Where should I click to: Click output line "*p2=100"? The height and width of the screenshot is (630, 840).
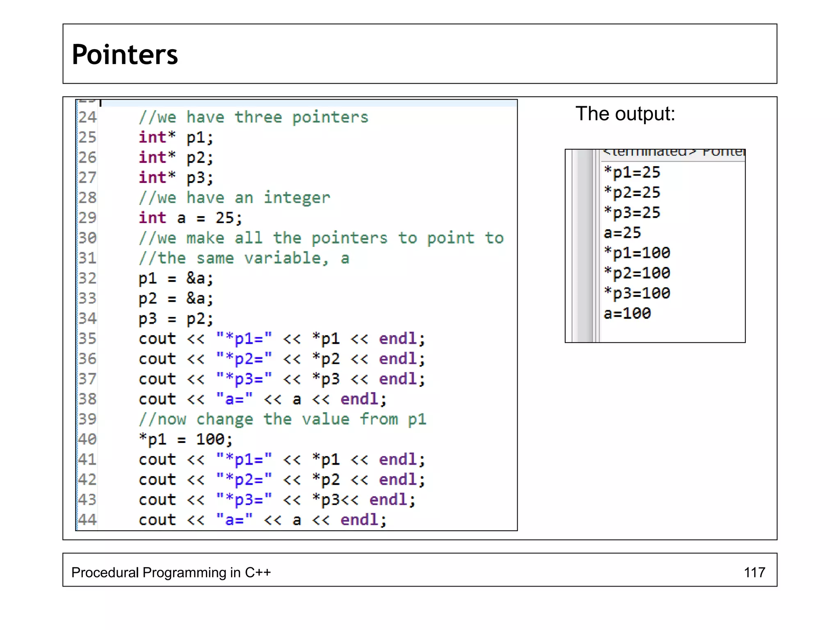click(637, 273)
